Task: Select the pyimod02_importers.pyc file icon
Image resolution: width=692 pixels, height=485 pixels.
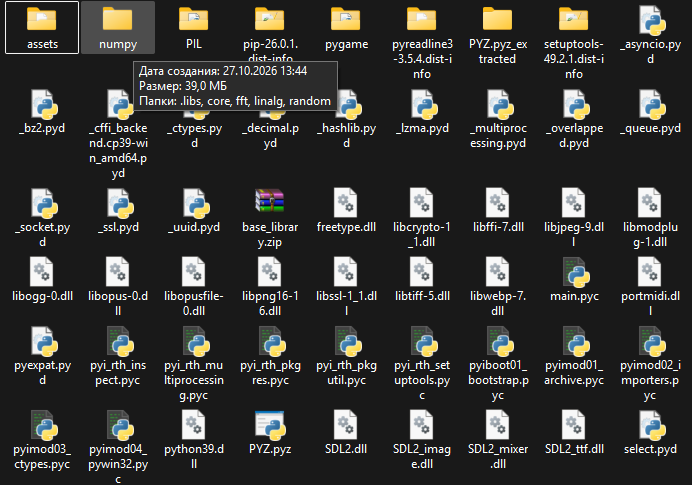Action: (x=651, y=341)
